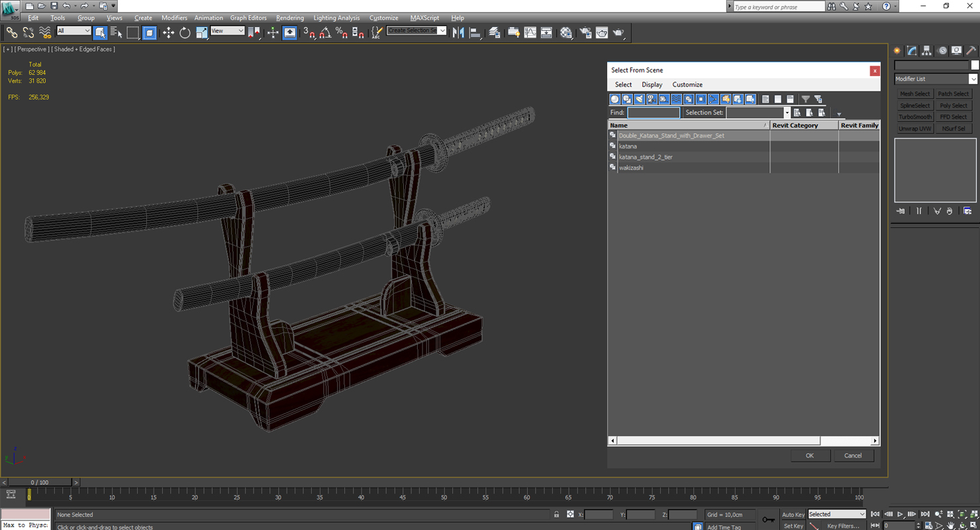Toggle Spinner Snap in toolbar
980x530 pixels.
[358, 32]
